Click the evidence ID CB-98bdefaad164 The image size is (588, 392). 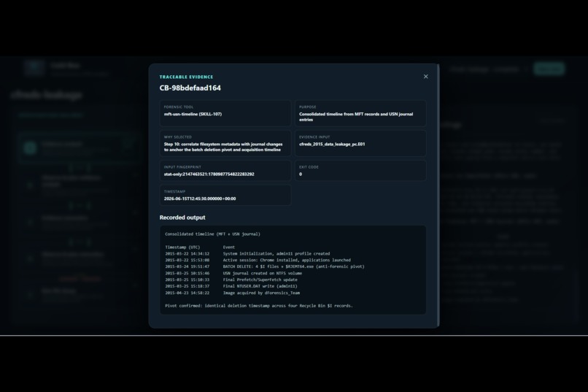190,88
